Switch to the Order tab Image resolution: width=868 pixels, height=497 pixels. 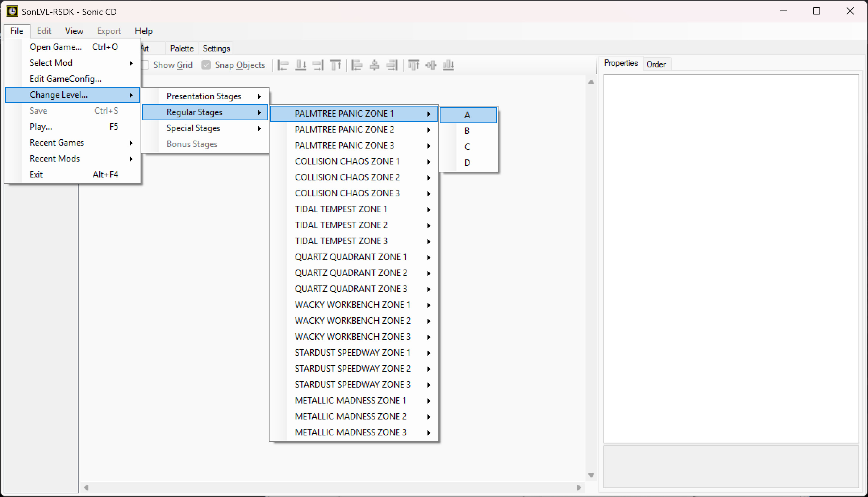pyautogui.click(x=656, y=64)
